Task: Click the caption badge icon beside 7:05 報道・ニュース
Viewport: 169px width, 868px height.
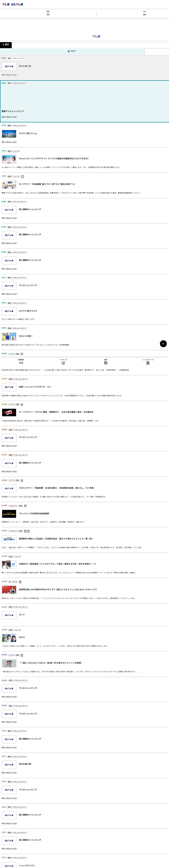Action: 23,176
